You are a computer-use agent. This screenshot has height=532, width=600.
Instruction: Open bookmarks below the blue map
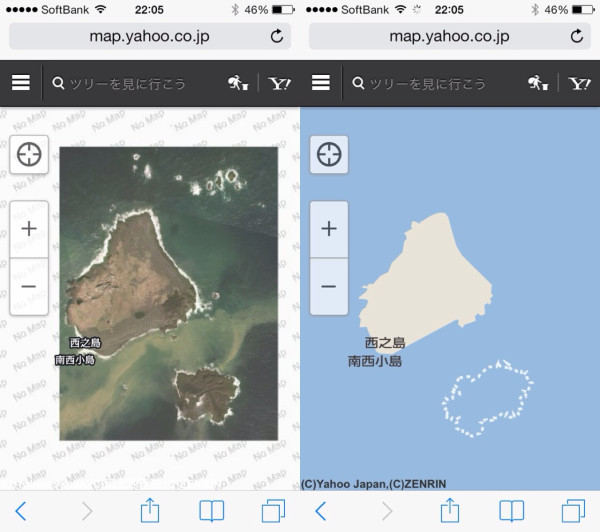click(x=511, y=511)
